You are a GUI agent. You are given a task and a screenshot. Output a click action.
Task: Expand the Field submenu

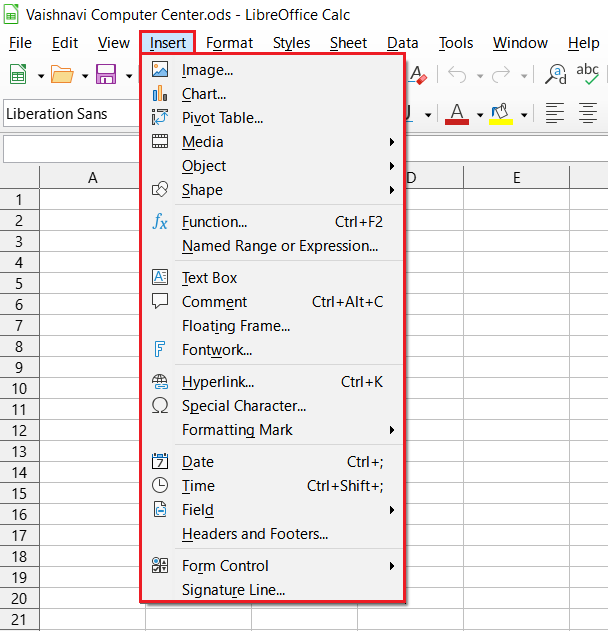point(272,510)
